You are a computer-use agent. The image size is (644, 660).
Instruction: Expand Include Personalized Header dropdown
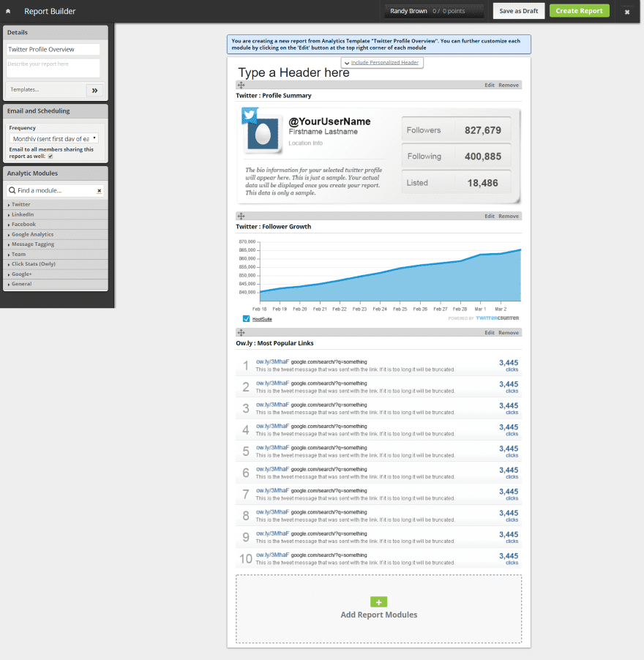(382, 63)
